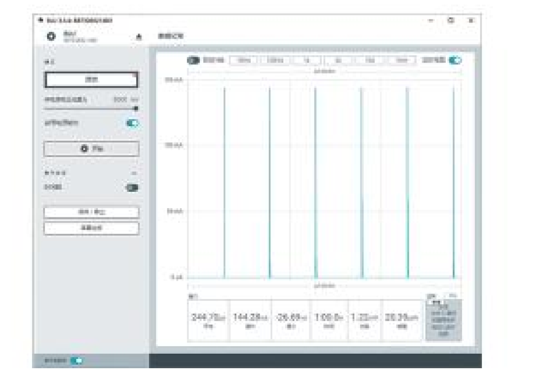Click the round app logo icon at top-left

click(51, 37)
